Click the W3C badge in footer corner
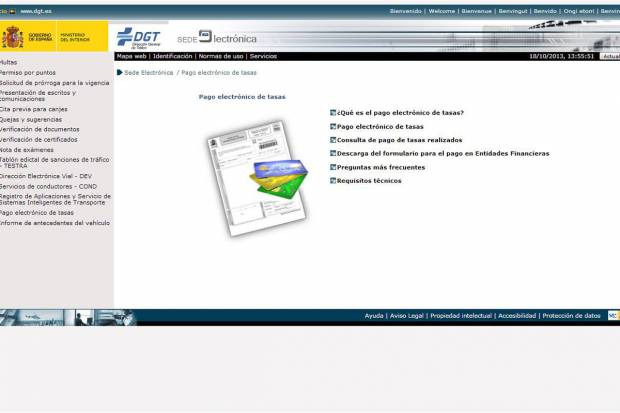 coord(614,316)
